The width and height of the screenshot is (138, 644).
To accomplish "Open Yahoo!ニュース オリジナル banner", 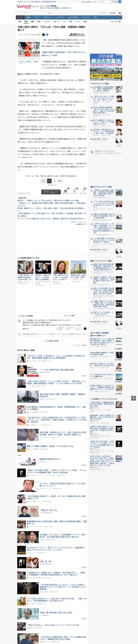I will 106,152.
